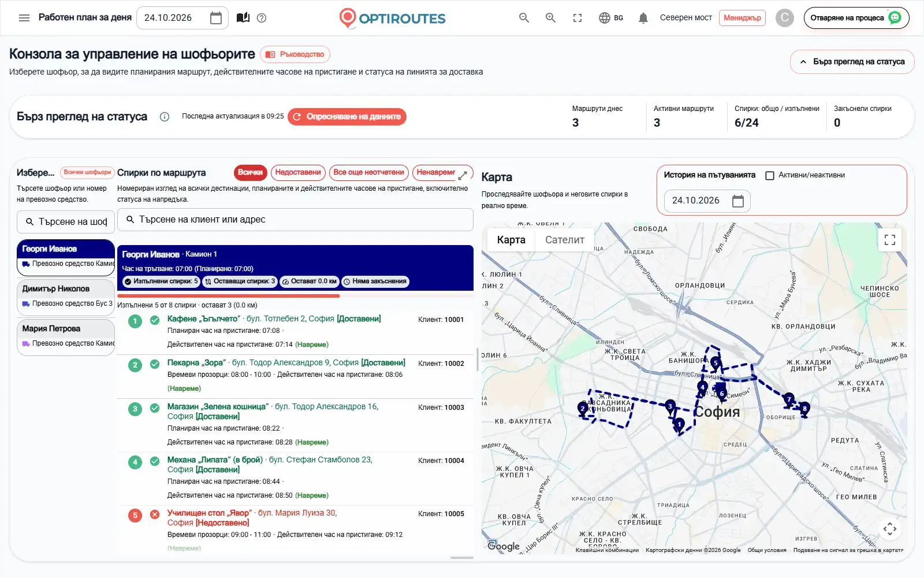Toggle map fullscreen view button
Screen dimensions: 924x578
(890, 239)
